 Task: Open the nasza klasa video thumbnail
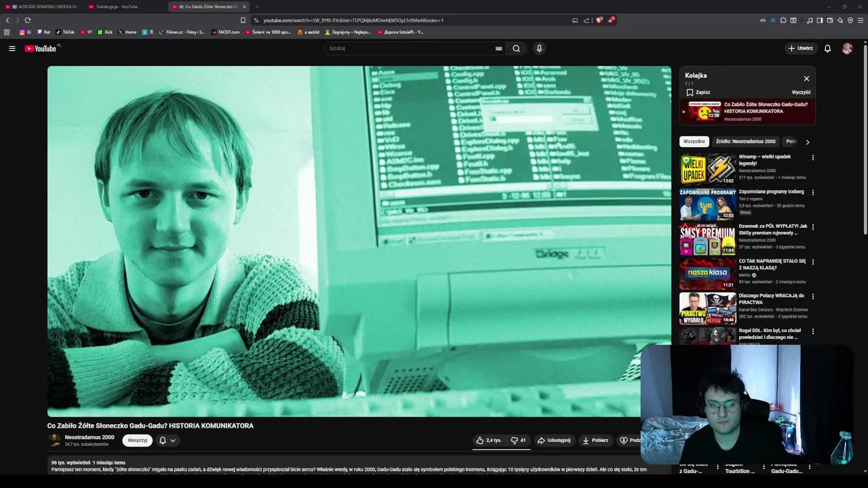pyautogui.click(x=707, y=273)
